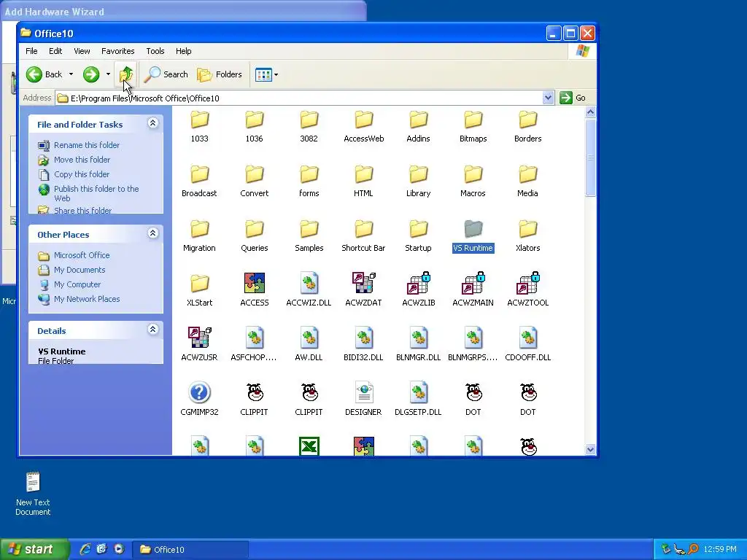
Task: Open the Views dropdown button
Action: [x=266, y=74]
